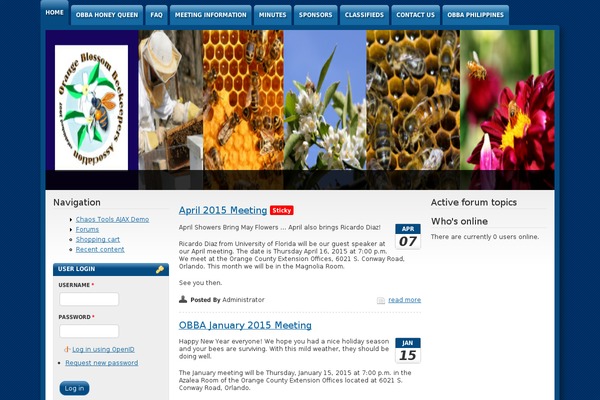Image resolution: width=600 pixels, height=400 pixels.
Task: Open the Recent content link
Action: tap(100, 249)
